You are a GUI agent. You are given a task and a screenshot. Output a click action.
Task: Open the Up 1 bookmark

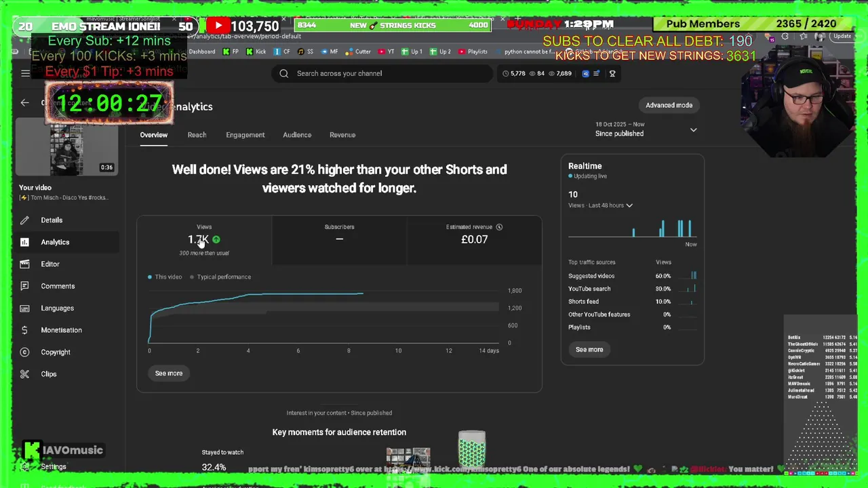[x=412, y=52]
